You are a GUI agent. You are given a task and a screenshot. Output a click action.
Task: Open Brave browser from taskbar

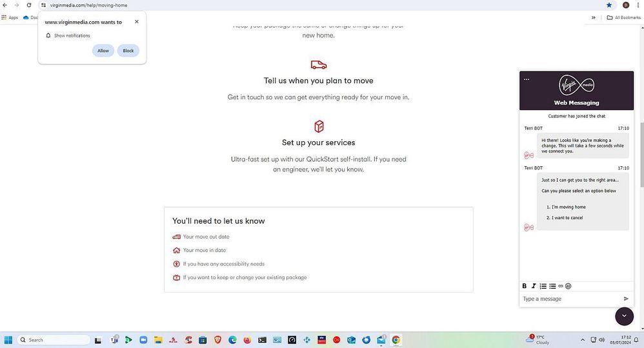[217, 340]
